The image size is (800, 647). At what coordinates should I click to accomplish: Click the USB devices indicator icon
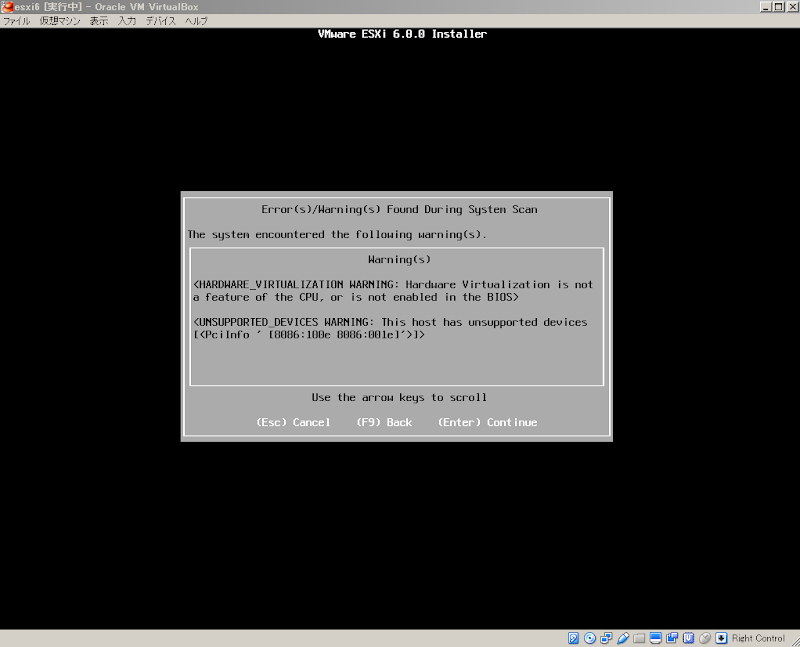[687, 637]
